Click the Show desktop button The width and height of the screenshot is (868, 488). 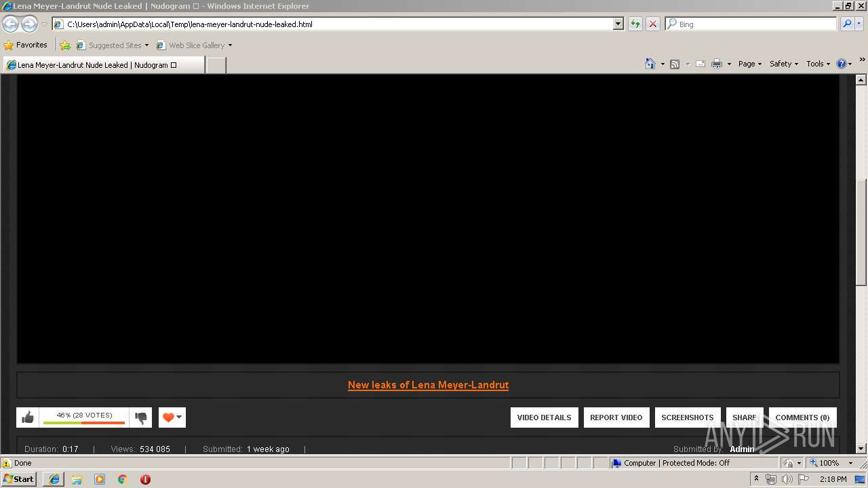[861, 479]
